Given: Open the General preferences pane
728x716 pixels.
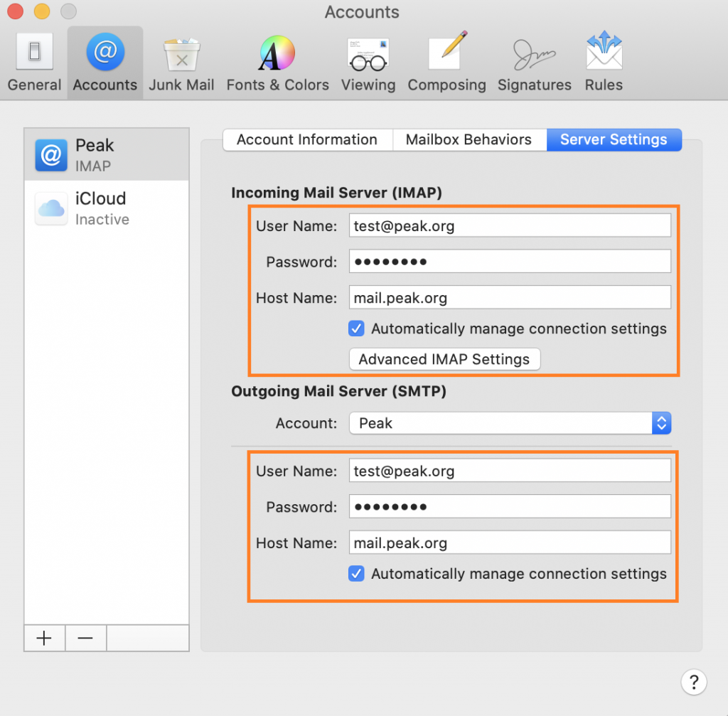Looking at the screenshot, I should [x=34, y=63].
